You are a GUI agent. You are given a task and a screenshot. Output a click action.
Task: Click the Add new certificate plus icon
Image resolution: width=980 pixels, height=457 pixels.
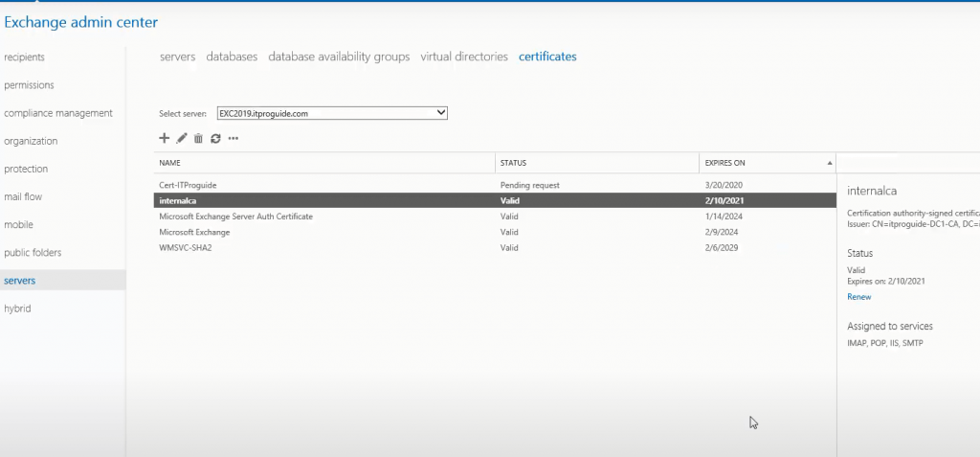click(x=164, y=138)
